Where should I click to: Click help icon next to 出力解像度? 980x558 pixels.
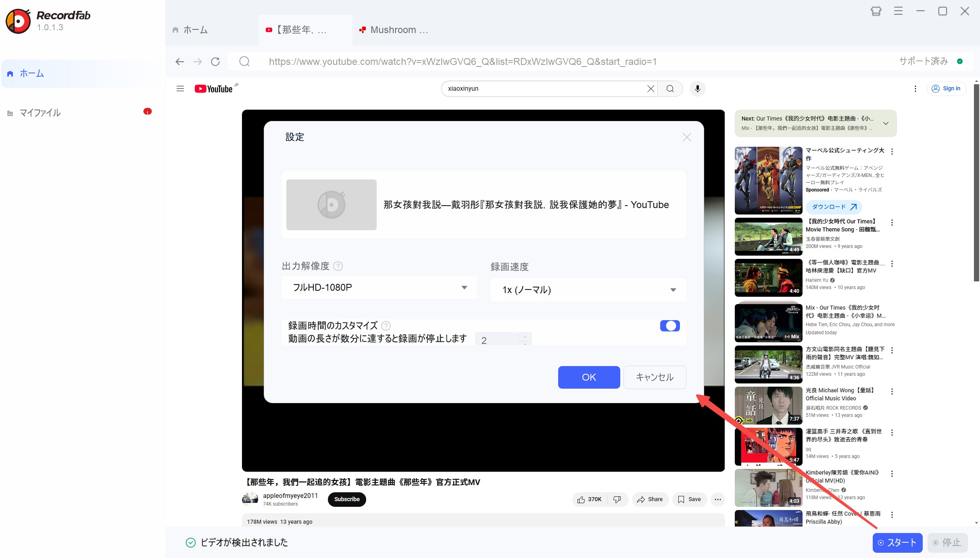338,266
